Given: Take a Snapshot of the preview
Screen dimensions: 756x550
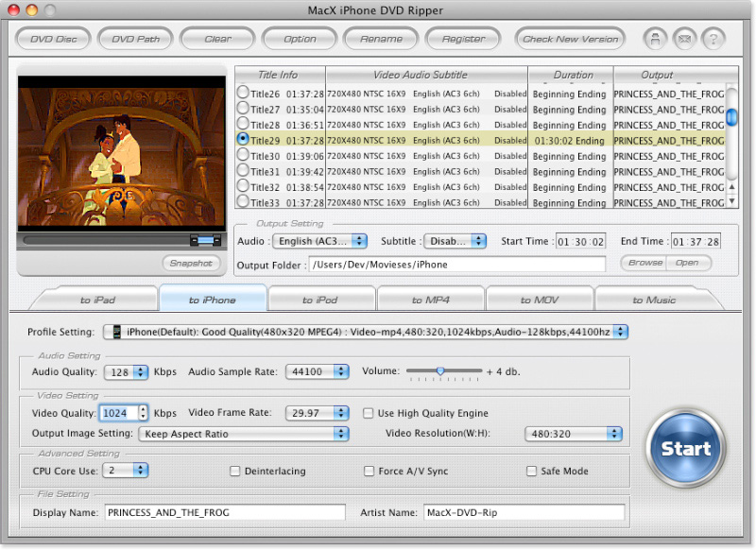Looking at the screenshot, I should [192, 264].
